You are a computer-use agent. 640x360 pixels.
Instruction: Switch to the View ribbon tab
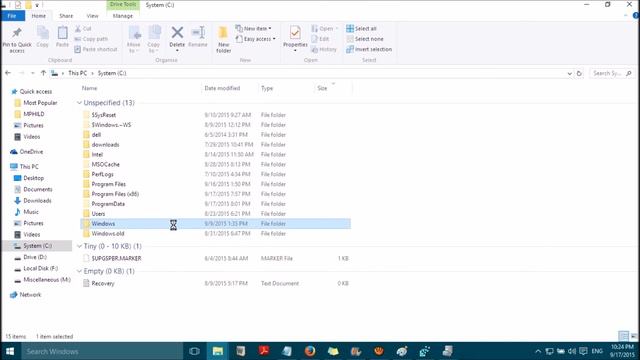pyautogui.click(x=93, y=16)
